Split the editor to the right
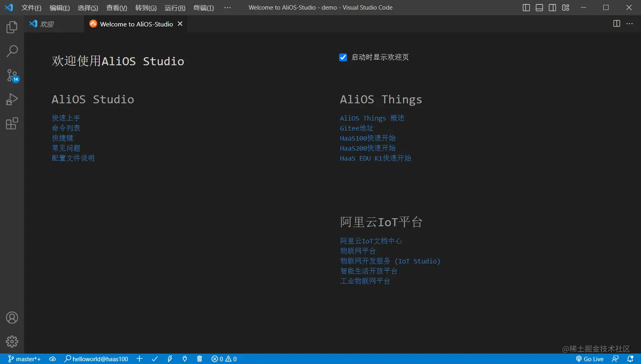 pyautogui.click(x=617, y=24)
